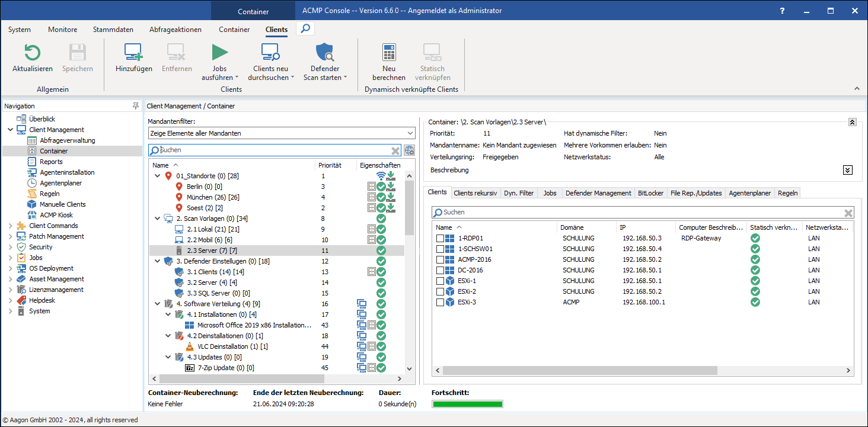Pin the Navigation panel

point(136,105)
